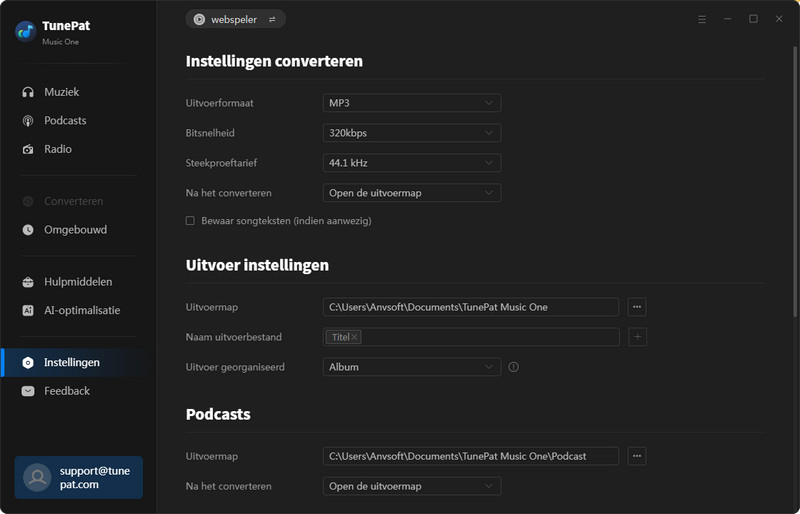Viewport: 800px width, 514px height.
Task: Open the AI-optimalisatie section
Action: (x=82, y=310)
